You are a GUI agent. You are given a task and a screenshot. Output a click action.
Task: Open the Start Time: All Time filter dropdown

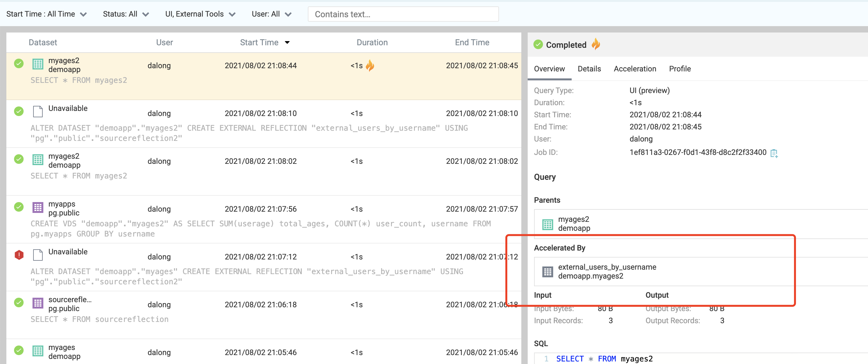pyautogui.click(x=47, y=14)
